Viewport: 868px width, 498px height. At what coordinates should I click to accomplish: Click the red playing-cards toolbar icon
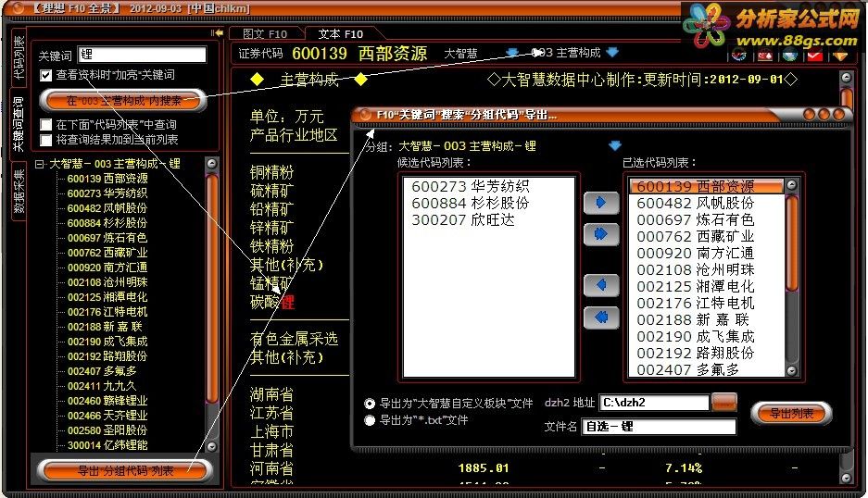click(765, 56)
